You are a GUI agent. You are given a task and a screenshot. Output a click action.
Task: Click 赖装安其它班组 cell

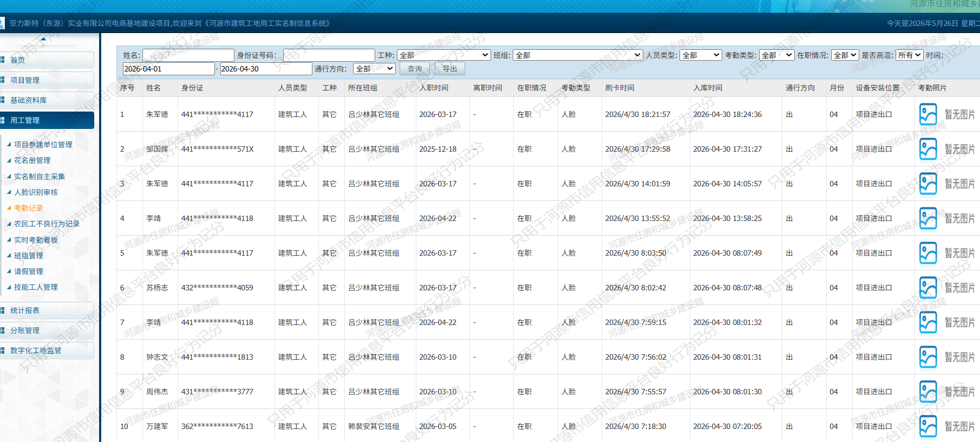click(374, 426)
